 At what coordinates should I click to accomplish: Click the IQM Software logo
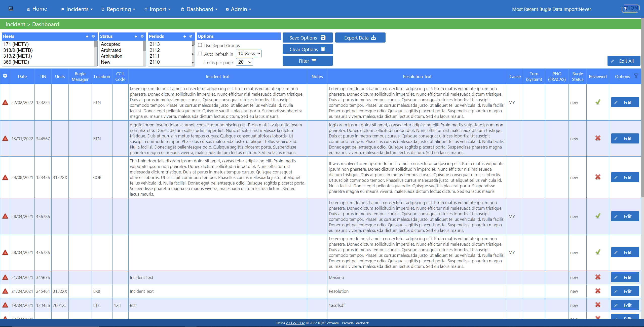pos(631,9)
